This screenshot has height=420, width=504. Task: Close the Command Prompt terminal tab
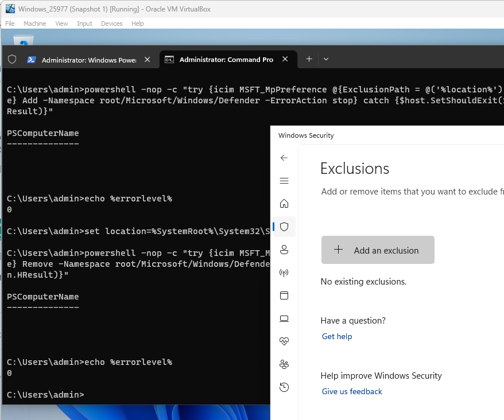[x=285, y=59]
